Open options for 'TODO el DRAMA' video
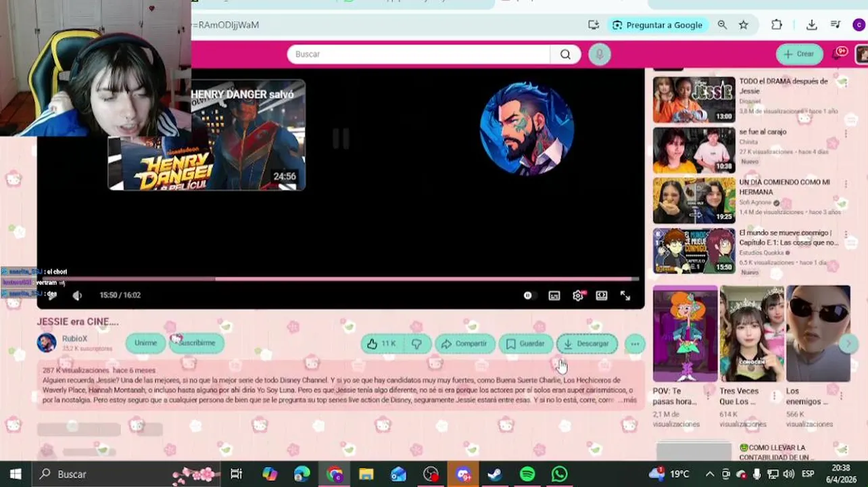Image resolution: width=868 pixels, height=487 pixels. pos(845,83)
